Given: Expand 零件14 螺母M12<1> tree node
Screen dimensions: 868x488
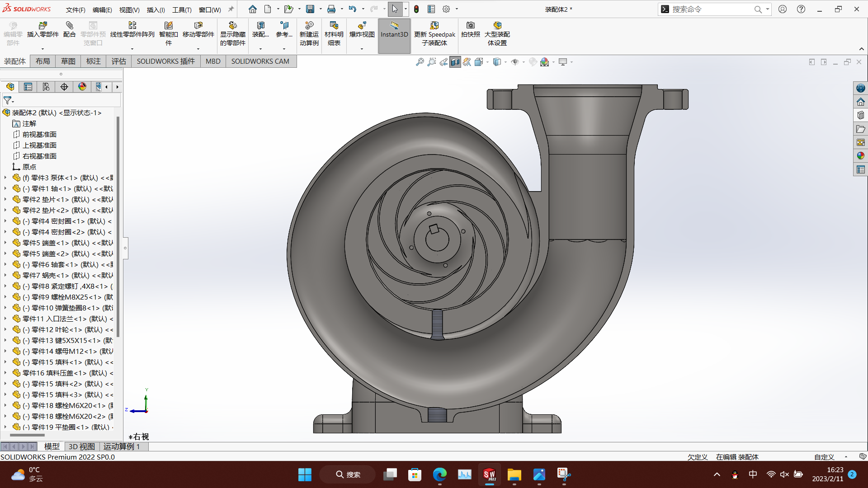Looking at the screenshot, I should pos(5,351).
